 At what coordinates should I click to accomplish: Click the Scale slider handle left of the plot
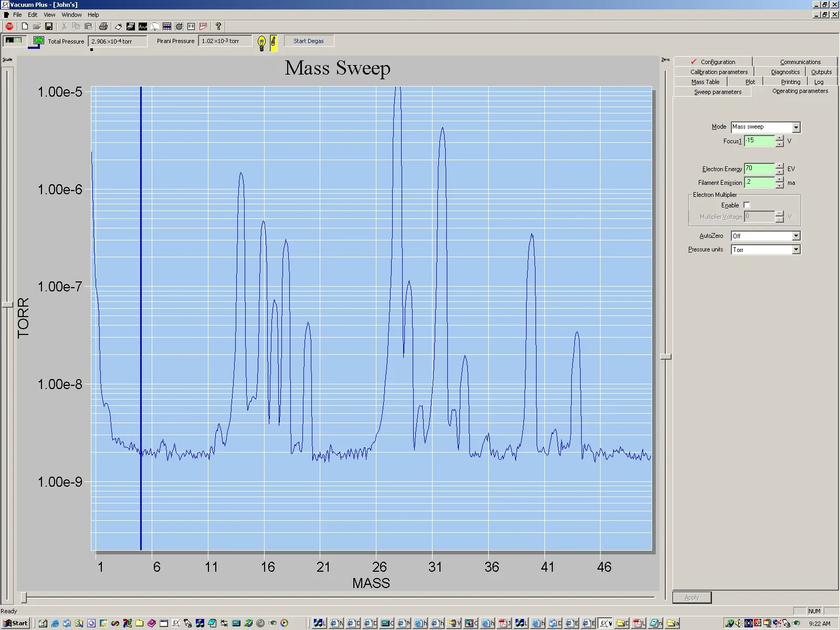7,304
